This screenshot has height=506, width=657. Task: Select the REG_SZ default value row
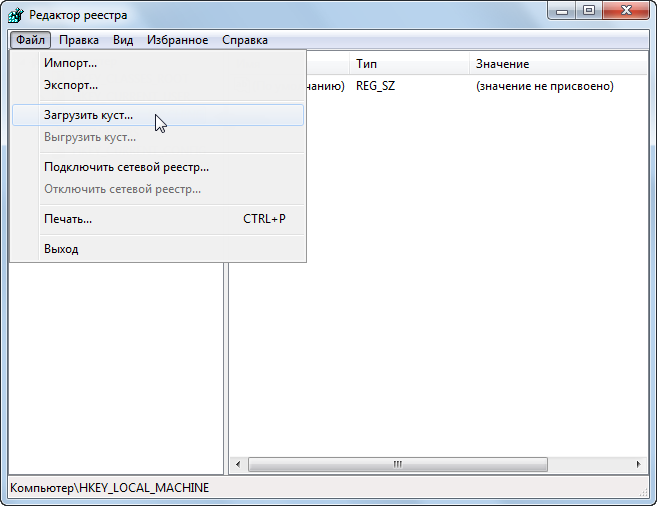pos(376,86)
